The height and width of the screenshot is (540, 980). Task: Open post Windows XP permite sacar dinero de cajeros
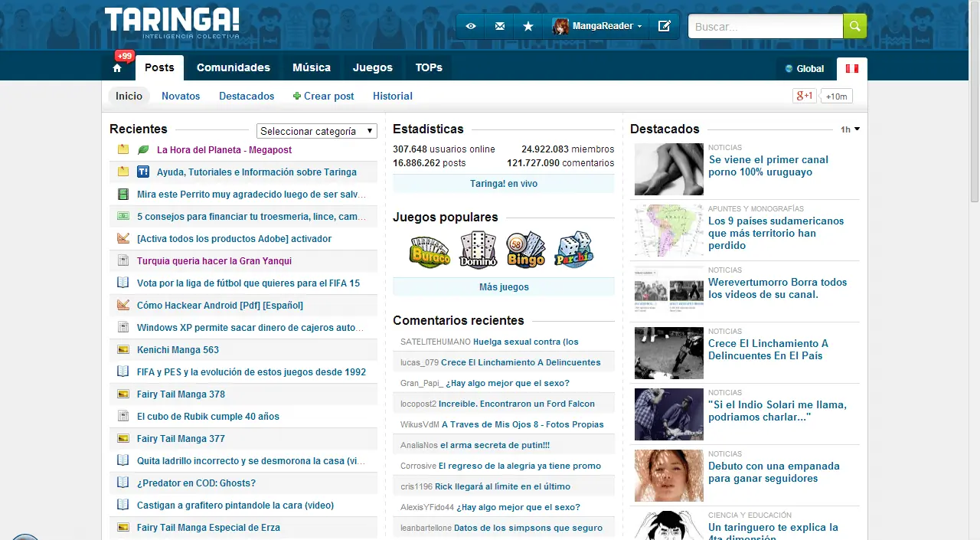tap(250, 328)
